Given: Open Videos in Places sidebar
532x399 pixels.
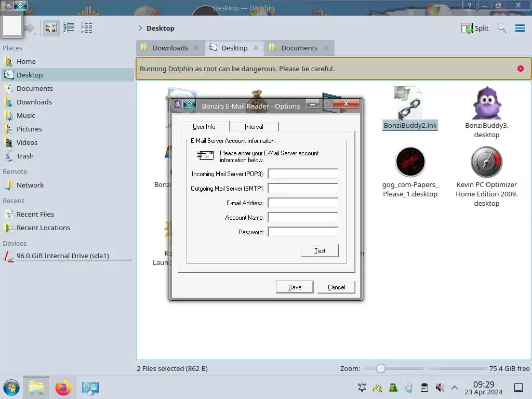Looking at the screenshot, I should 68,143.
